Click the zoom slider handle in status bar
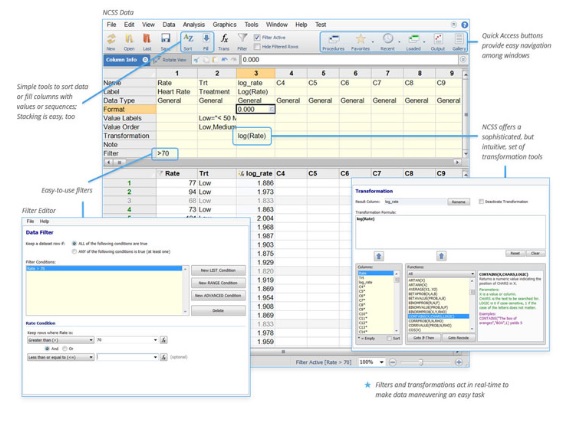 click(421, 362)
